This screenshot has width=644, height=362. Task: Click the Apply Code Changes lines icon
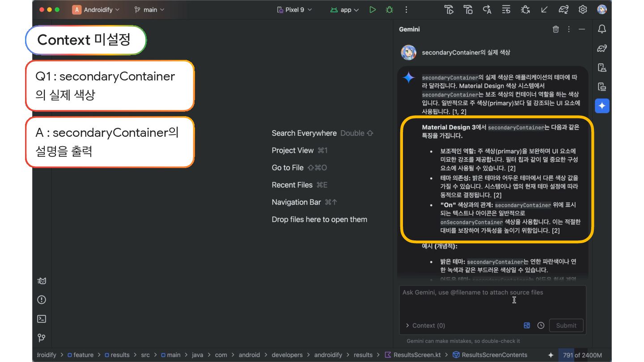[x=506, y=9]
